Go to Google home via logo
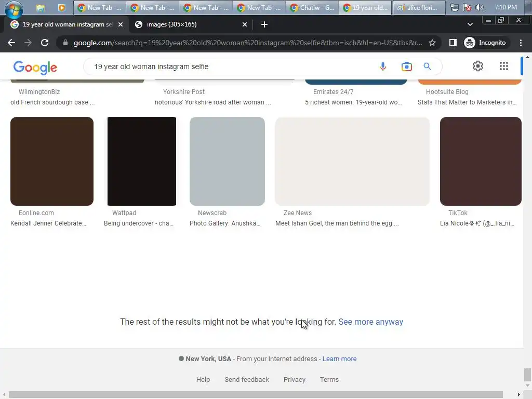The width and height of the screenshot is (532, 399). 35,68
